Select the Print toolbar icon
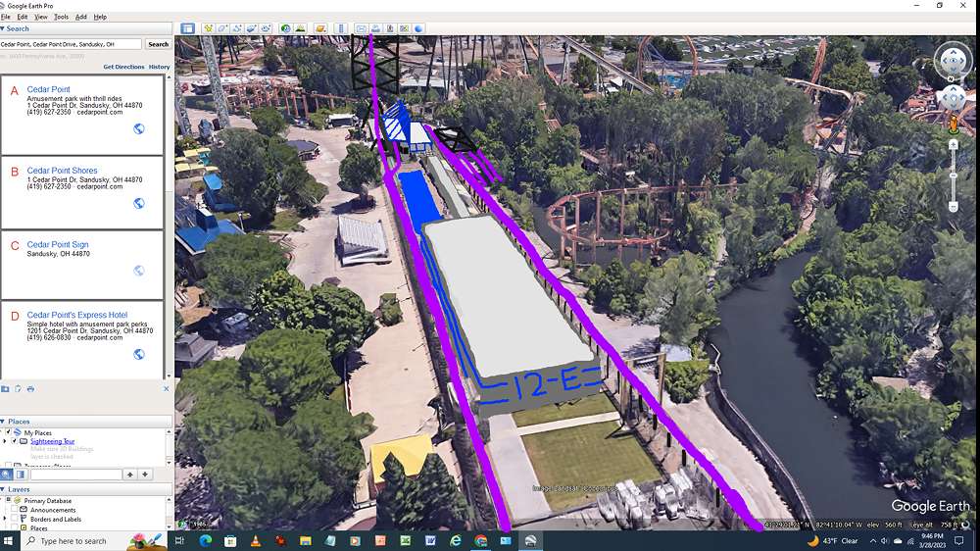This screenshot has width=980, height=551. (375, 28)
